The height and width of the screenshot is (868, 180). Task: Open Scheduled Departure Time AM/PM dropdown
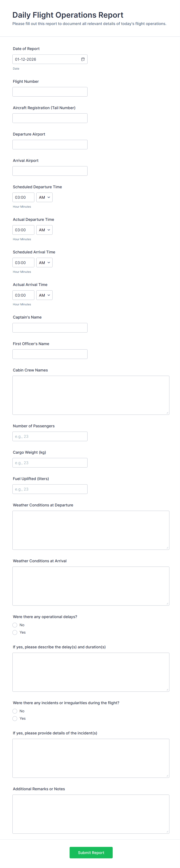(x=44, y=197)
